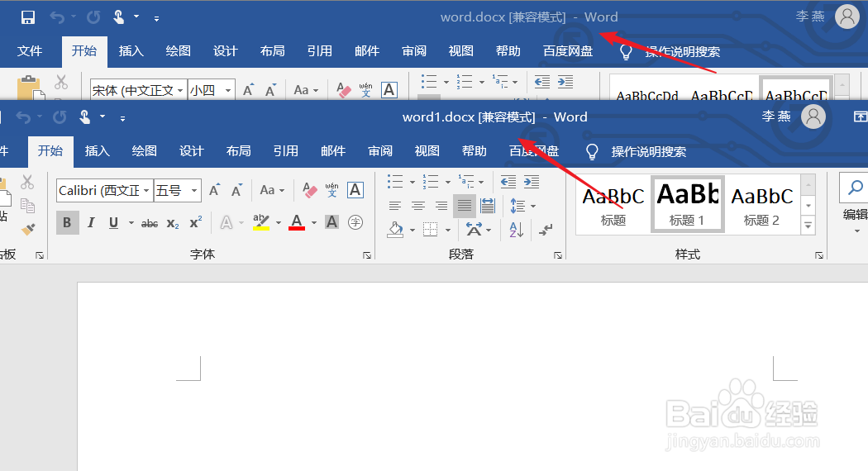Click touch mode icon in word.docx window
The width and height of the screenshot is (868, 471).
pos(118,17)
